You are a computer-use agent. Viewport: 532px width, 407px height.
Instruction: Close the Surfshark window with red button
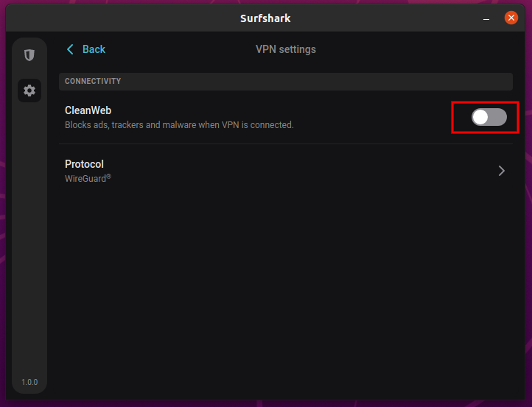[511, 18]
